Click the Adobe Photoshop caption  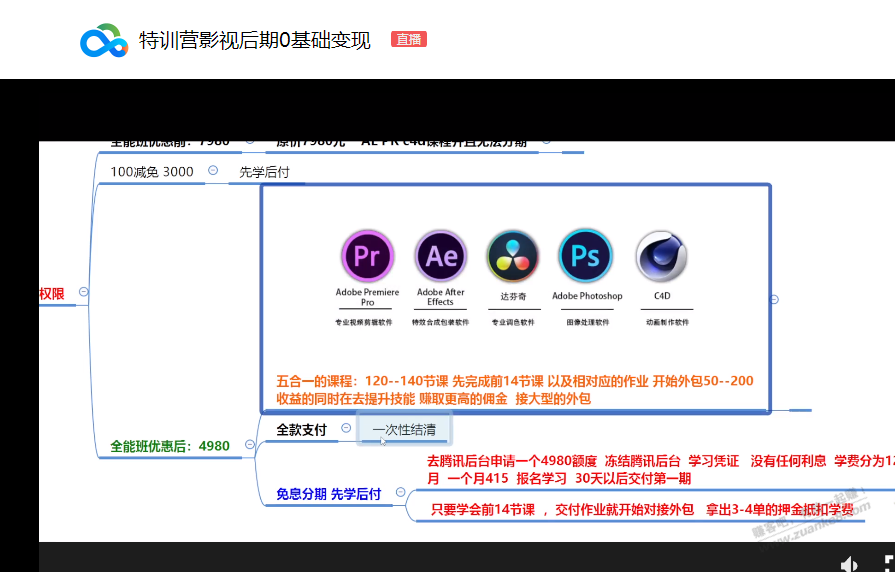587,296
